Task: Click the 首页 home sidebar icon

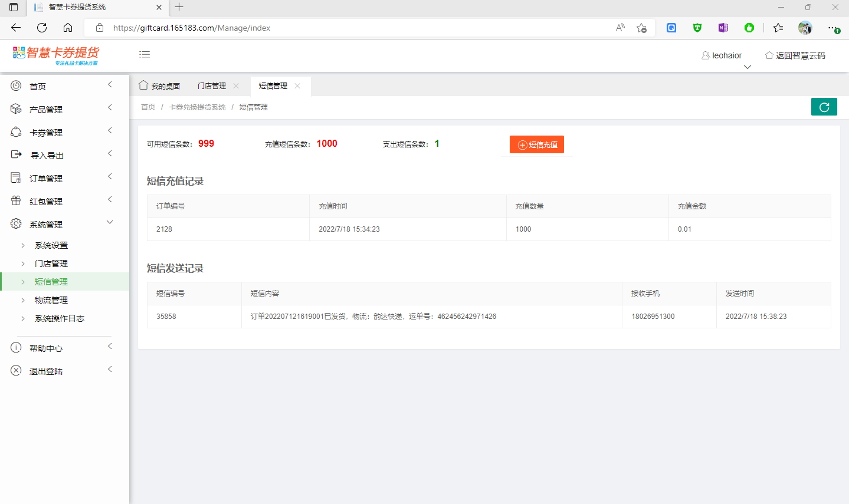Action: pyautogui.click(x=16, y=86)
